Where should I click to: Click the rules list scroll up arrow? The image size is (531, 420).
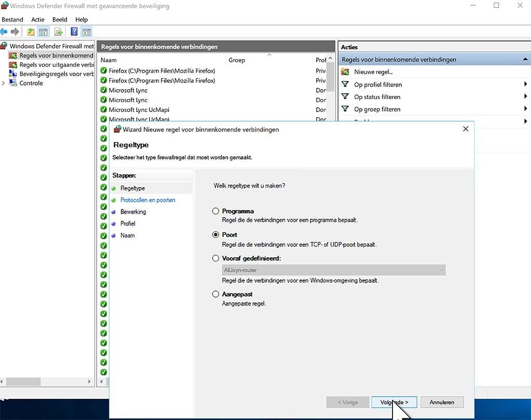(330, 59)
